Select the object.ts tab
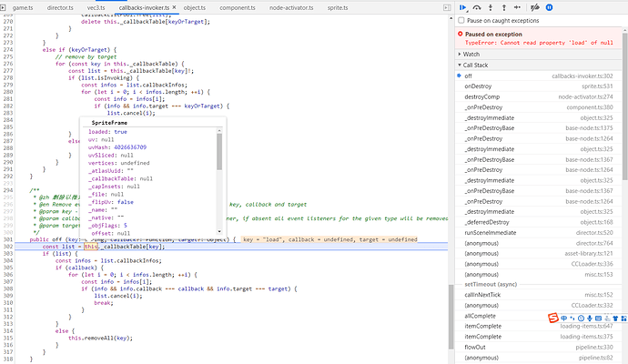The height and width of the screenshot is (364, 628). [x=195, y=7]
